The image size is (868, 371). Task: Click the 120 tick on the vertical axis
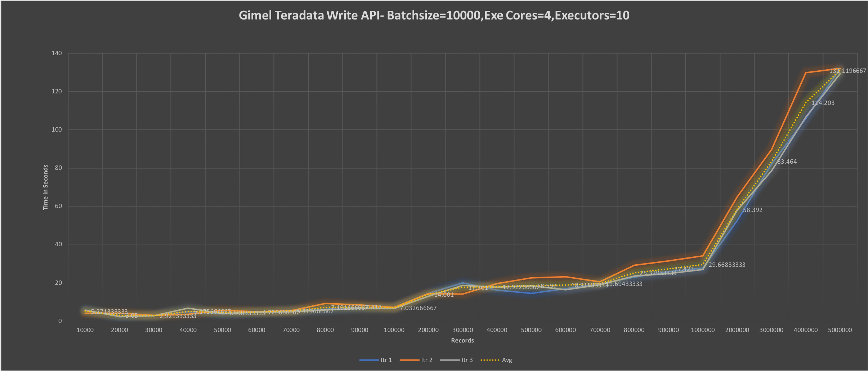tap(57, 91)
